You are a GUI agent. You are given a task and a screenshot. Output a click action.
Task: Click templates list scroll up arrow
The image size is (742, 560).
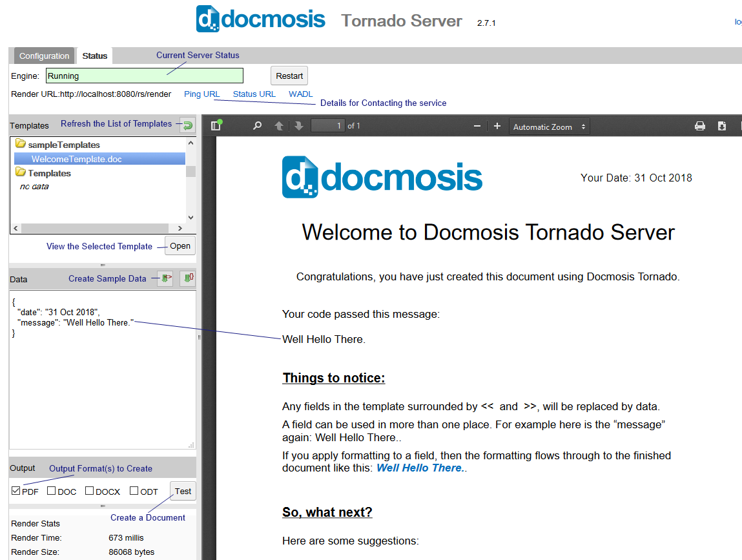pos(191,143)
